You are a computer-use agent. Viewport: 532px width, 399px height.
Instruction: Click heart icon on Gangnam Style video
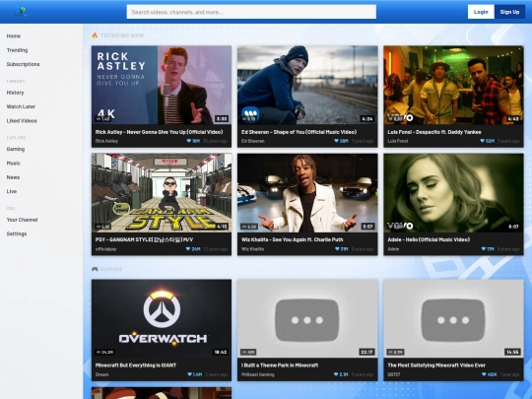click(188, 249)
